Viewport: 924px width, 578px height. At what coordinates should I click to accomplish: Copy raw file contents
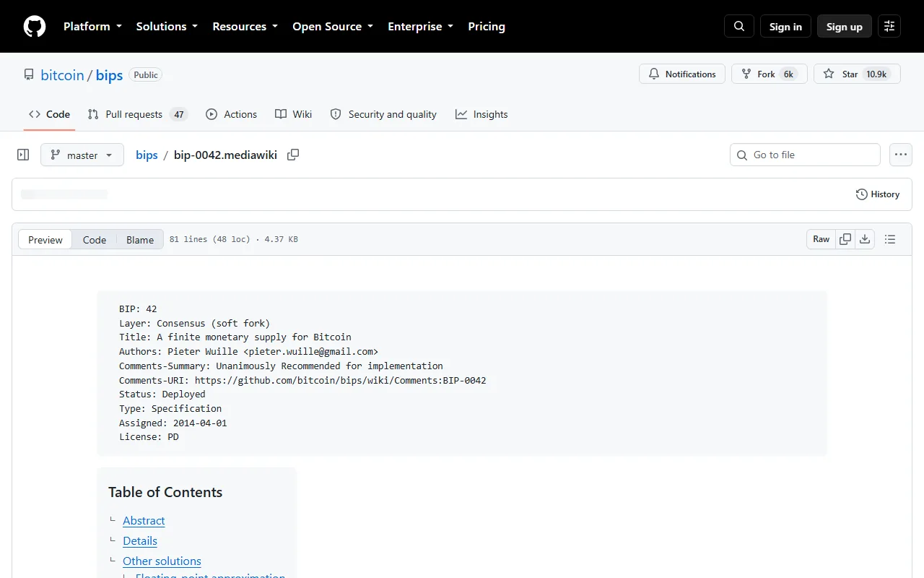(x=845, y=239)
